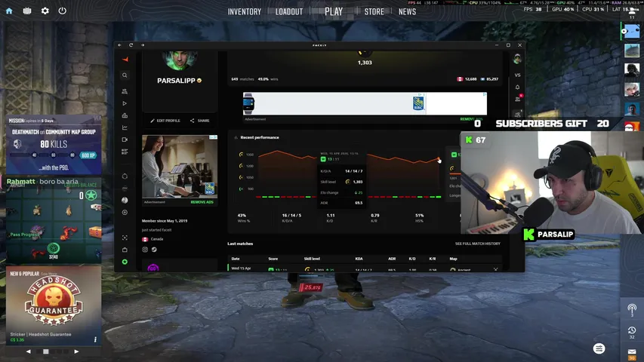Click REMOVE ADS under sidebar ad
The width and height of the screenshot is (644, 362).
tap(202, 202)
